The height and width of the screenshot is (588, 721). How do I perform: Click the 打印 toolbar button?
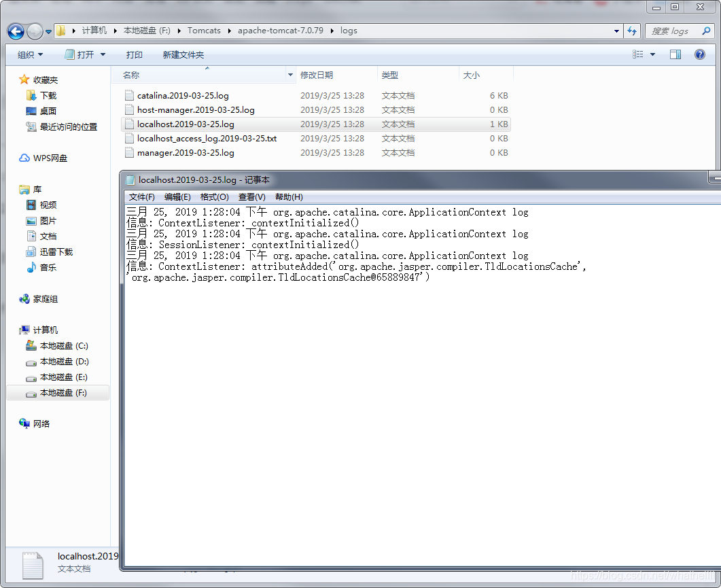point(135,55)
